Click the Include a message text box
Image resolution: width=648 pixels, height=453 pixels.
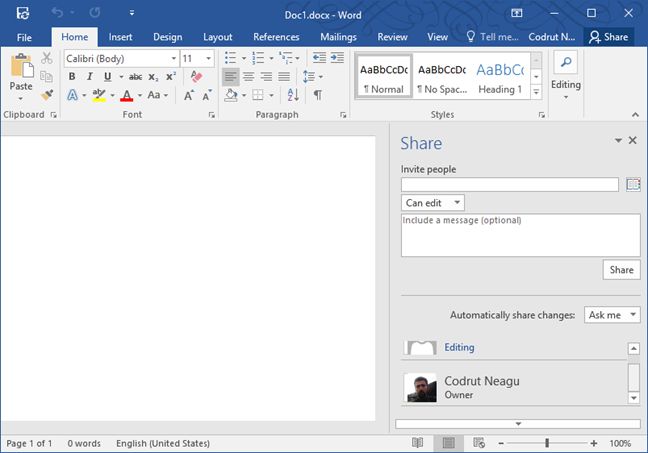click(x=521, y=235)
